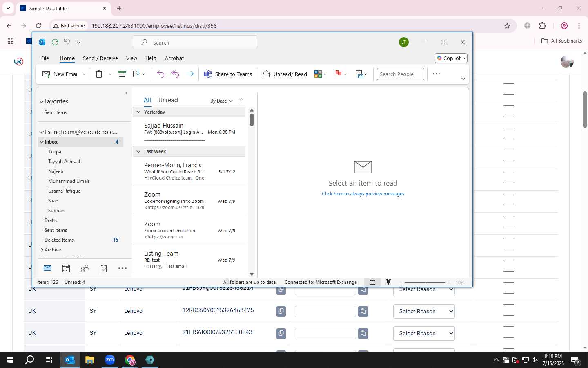Collapse the Favorites section
The image size is (588, 368).
click(x=41, y=101)
